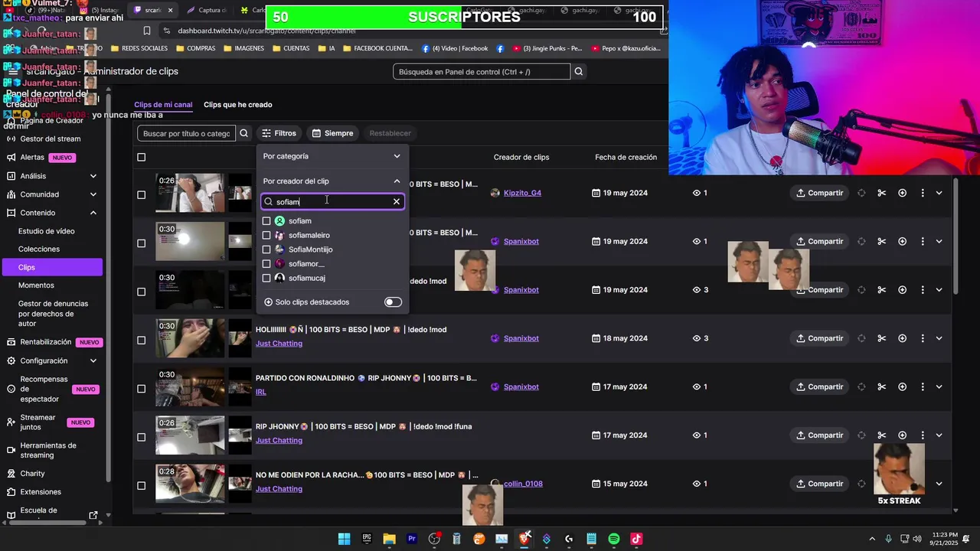
Task: Open Alertas in the sidebar
Action: (x=32, y=157)
